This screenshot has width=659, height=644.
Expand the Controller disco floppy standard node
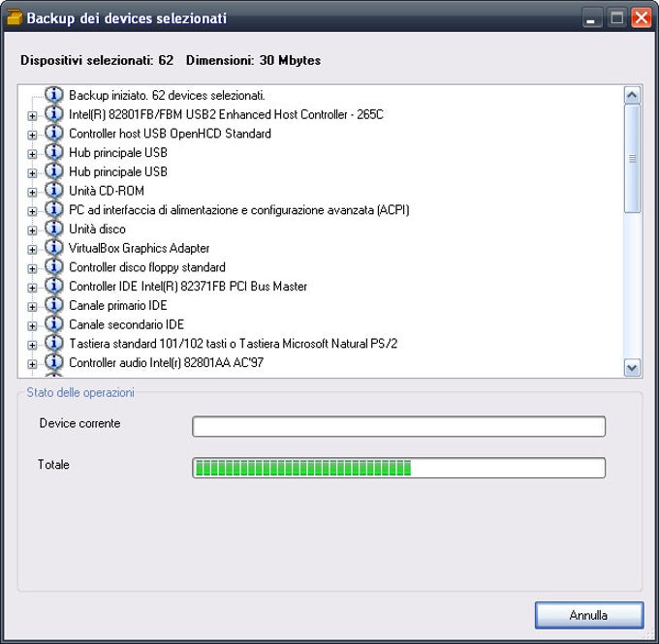coord(32,268)
